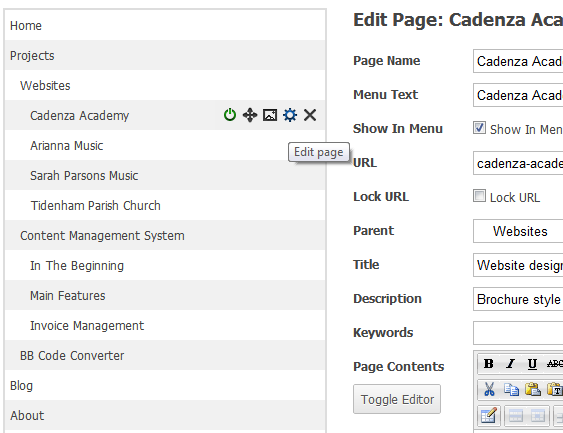Click the Copy icon in editor toolbar
Screen dimensions: 563x433
point(511,389)
